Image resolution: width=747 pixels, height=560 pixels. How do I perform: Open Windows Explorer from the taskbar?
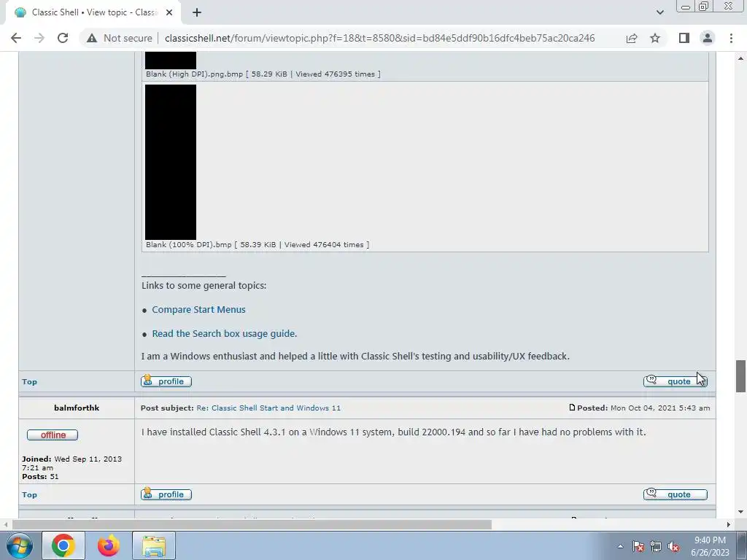[x=154, y=545]
